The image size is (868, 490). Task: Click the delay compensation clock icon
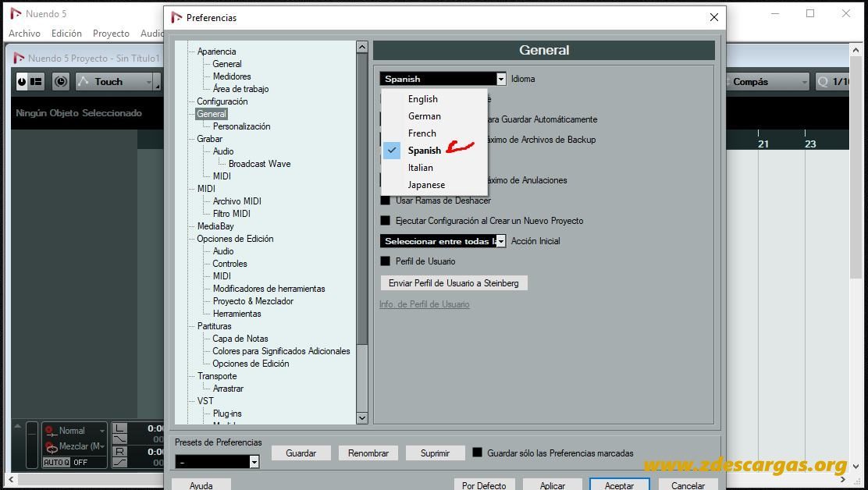(61, 81)
